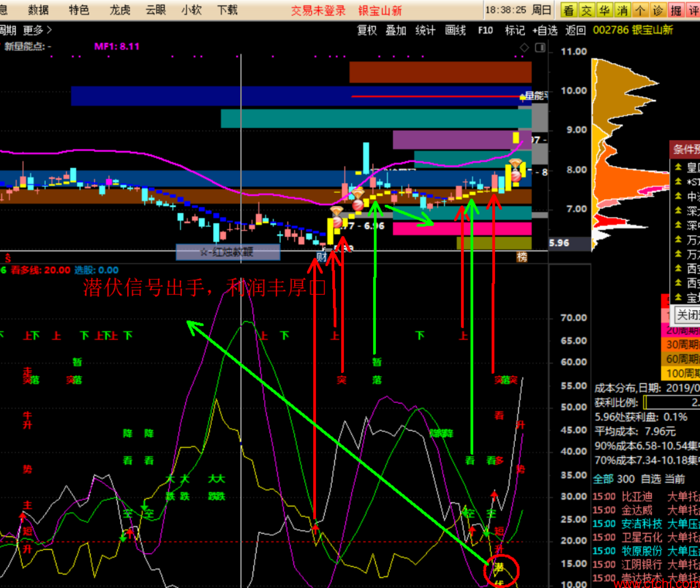
Task: Click the 红炫教程 label box on the chart
Action: click(x=228, y=252)
